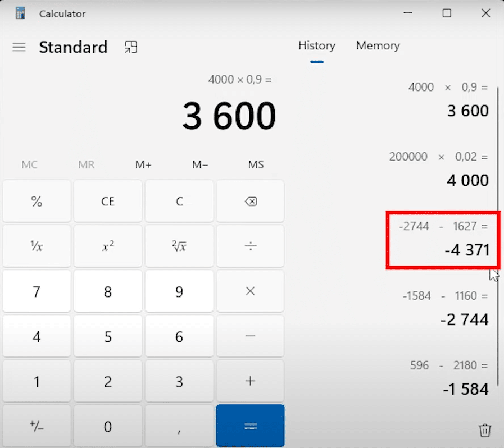Viewport: 504px width, 448px height.
Task: Toggle Keep on top mode icon
Action: coord(131,47)
